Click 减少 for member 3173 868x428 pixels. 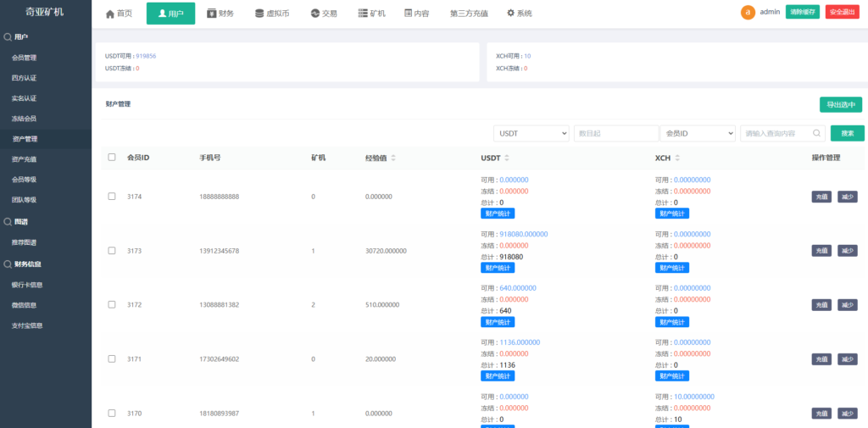pos(848,251)
